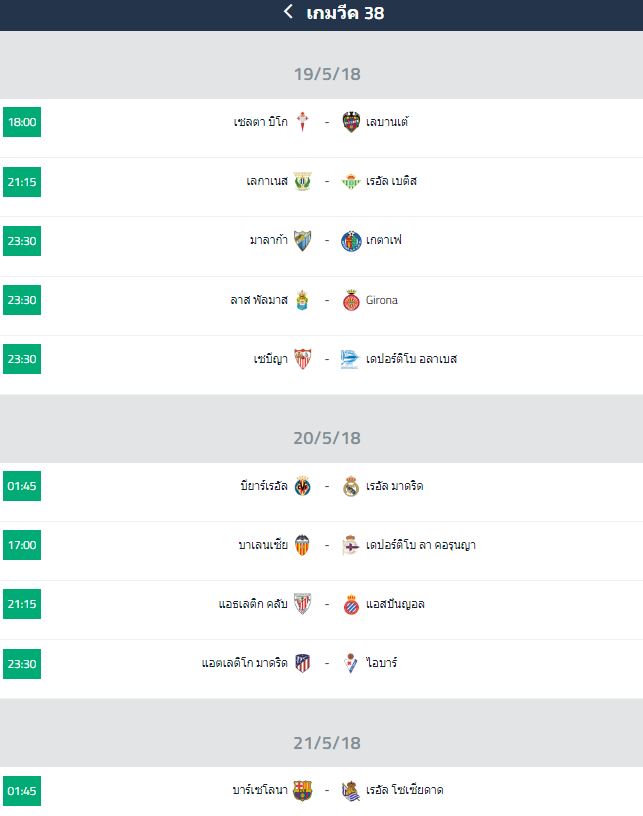Click the FC Barcelona crest
The image size is (643, 816).
302,790
